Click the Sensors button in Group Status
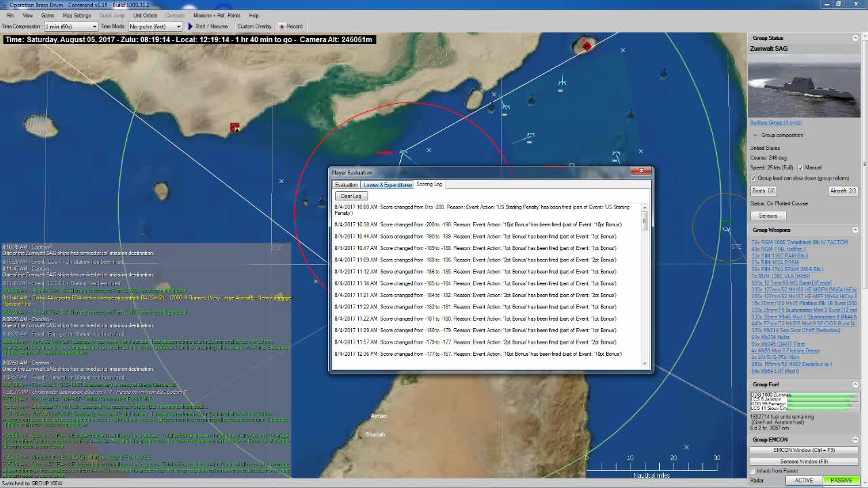Screen dimensions: 868x488 pos(768,216)
